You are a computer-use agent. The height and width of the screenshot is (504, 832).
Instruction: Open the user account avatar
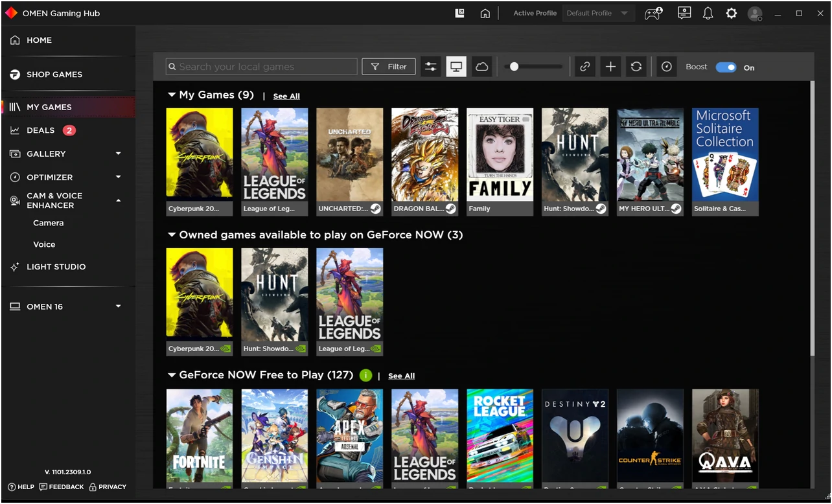click(754, 14)
